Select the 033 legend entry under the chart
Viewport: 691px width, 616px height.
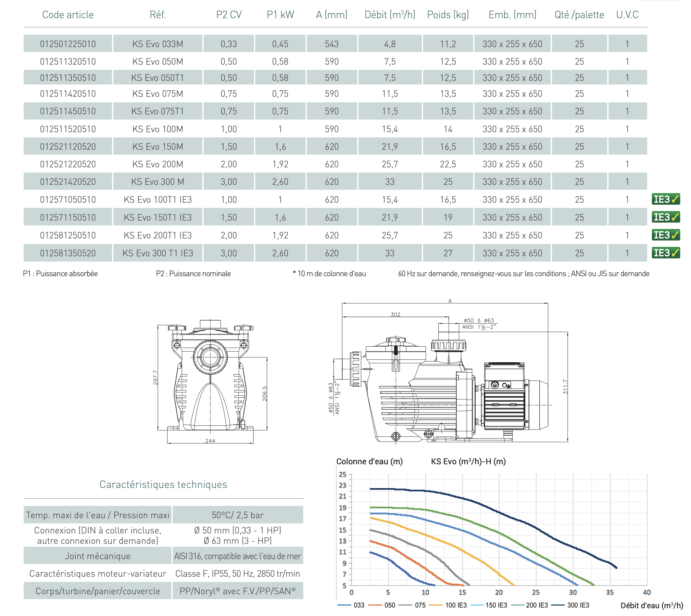point(351,605)
